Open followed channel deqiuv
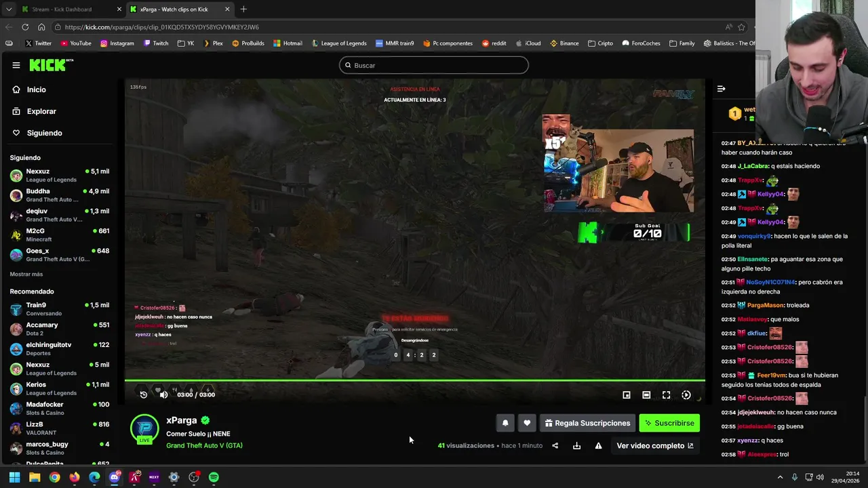Image resolution: width=868 pixels, height=488 pixels. point(60,215)
